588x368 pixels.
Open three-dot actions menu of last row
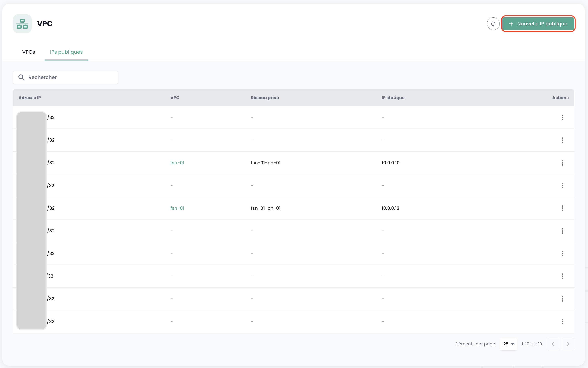pos(562,321)
